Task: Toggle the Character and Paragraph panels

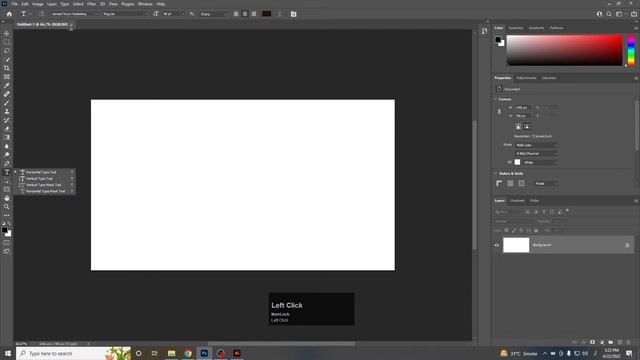Action: (x=293, y=14)
